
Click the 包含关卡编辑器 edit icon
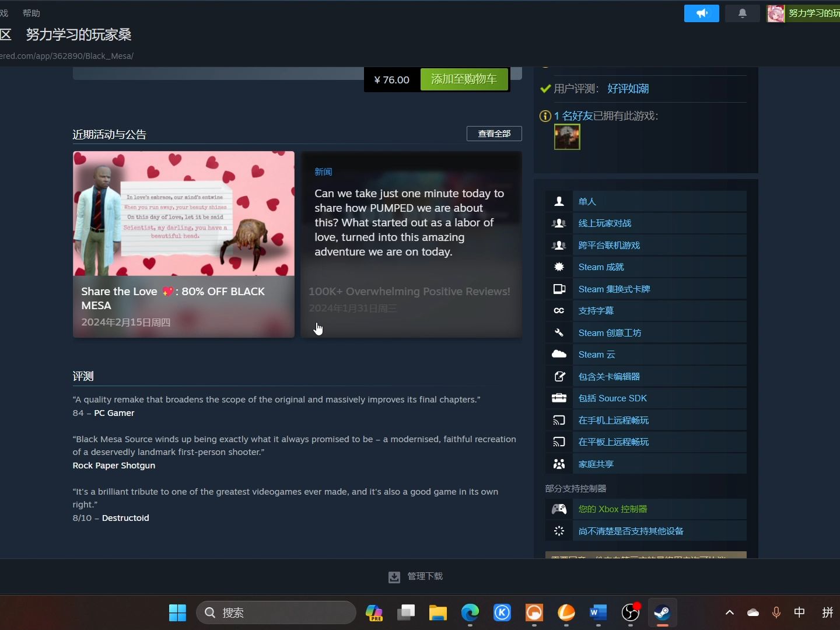559,376
